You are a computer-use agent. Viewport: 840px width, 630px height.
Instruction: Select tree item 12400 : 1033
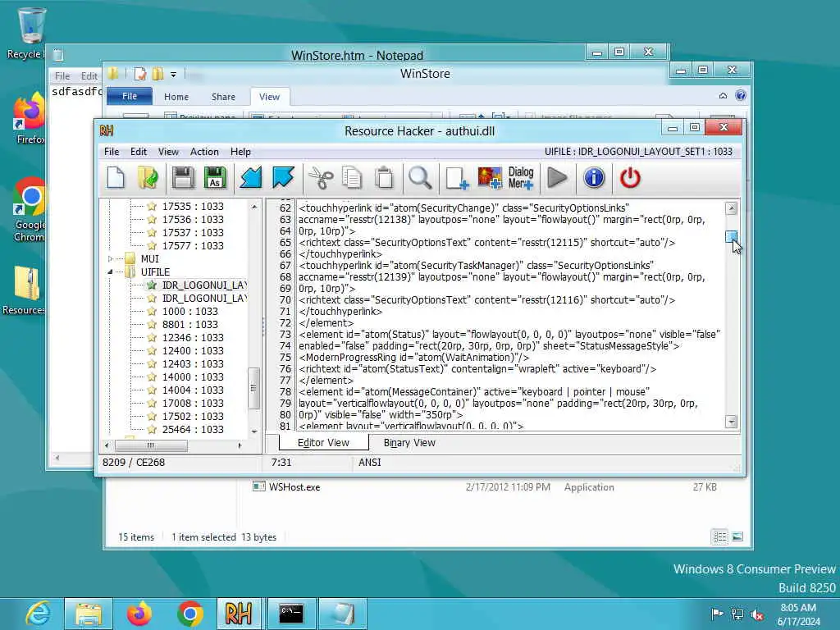pos(193,351)
